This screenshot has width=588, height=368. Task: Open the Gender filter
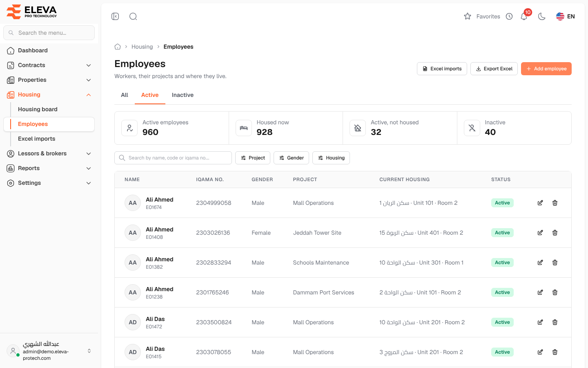pos(291,158)
